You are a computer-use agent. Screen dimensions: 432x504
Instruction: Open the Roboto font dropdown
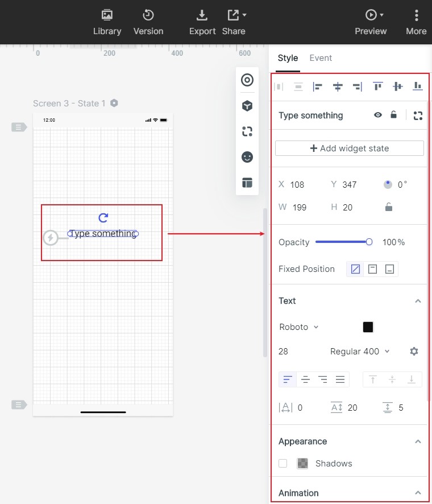click(x=299, y=327)
